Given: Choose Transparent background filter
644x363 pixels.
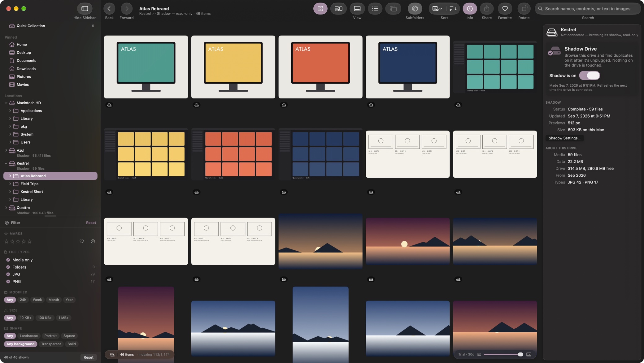Looking at the screenshot, I should pos(51,344).
